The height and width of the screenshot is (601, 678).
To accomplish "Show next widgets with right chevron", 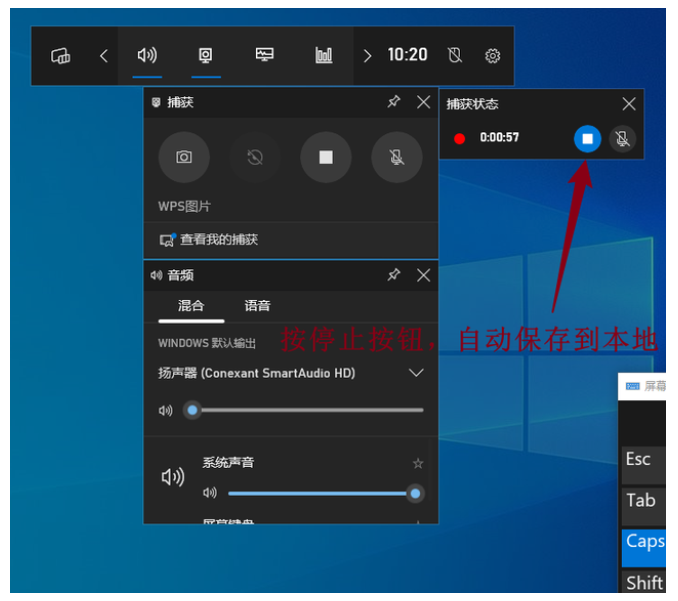I will pyautogui.click(x=367, y=56).
